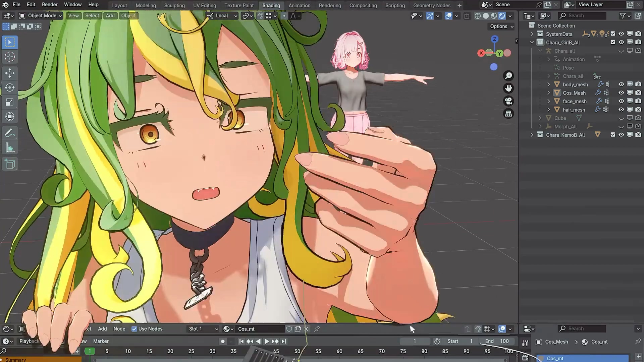Expand the body_mesh object
The width and height of the screenshot is (644, 362).
pyautogui.click(x=549, y=84)
